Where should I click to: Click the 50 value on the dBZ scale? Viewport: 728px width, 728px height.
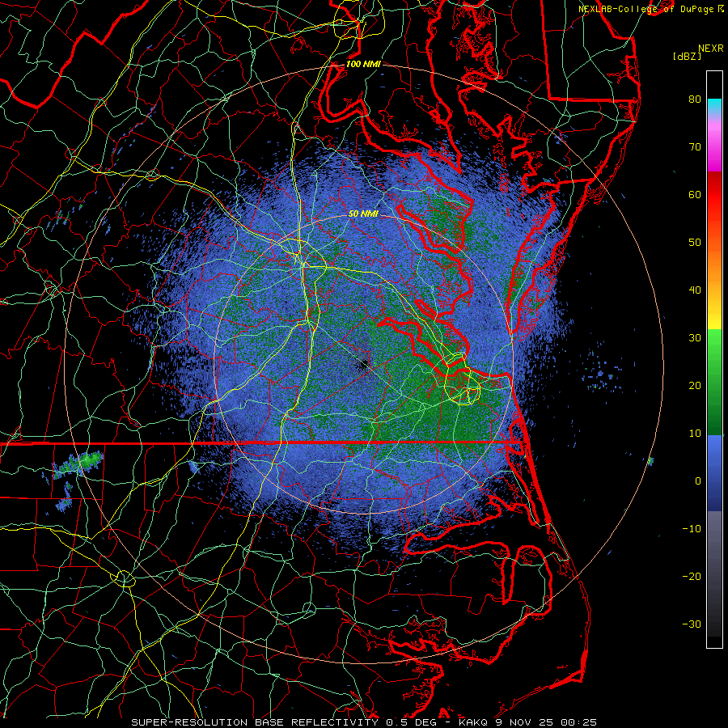pyautogui.click(x=695, y=243)
